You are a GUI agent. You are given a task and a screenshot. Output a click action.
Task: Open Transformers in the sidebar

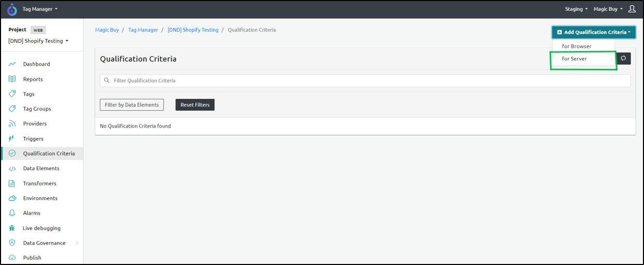pyautogui.click(x=40, y=183)
